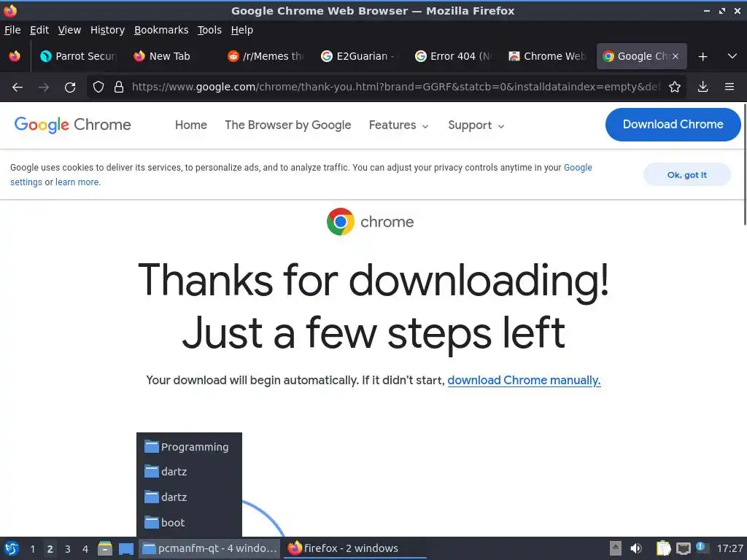747x560 pixels.
Task: Reload the current page
Action: 70,87
